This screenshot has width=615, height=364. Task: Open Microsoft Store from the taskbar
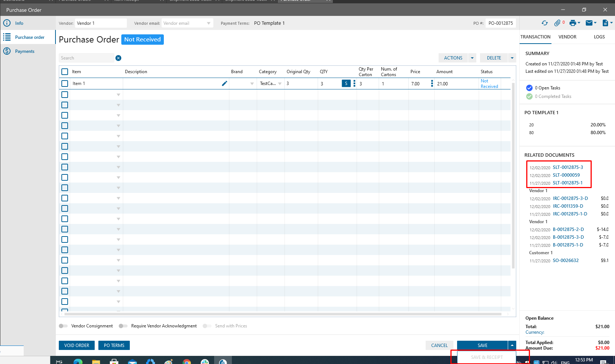114,361
